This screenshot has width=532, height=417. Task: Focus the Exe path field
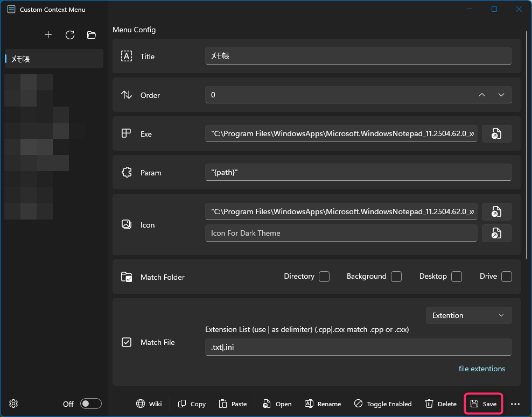click(341, 133)
